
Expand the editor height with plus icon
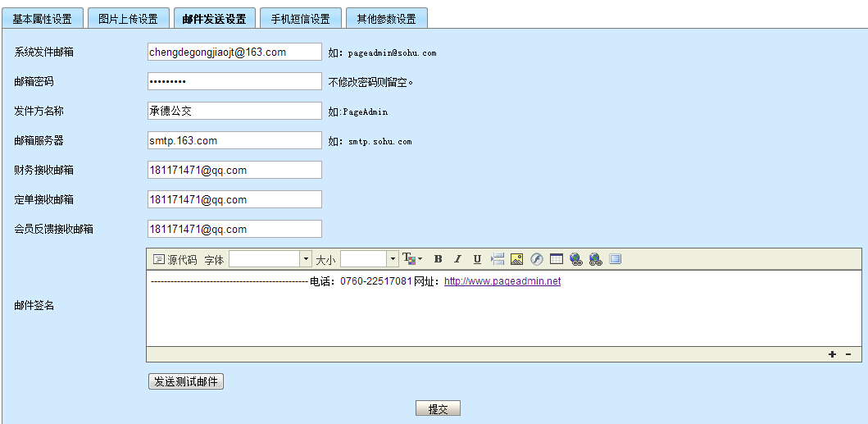tap(832, 354)
